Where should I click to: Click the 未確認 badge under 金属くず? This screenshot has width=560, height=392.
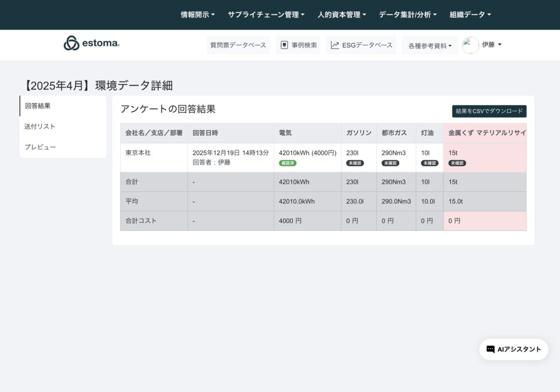[457, 163]
